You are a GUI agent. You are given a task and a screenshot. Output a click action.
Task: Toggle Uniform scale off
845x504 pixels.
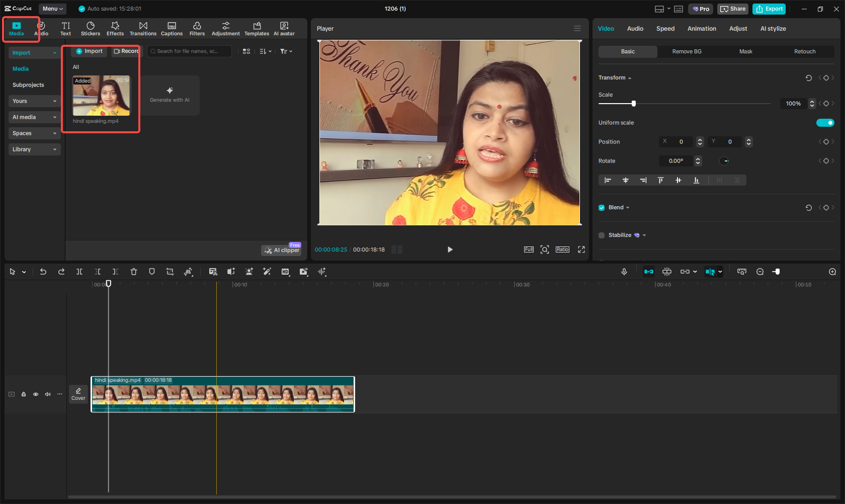(825, 122)
